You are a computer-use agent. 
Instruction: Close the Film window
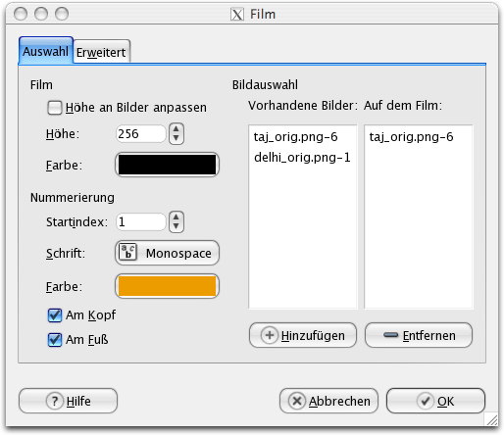click(x=21, y=14)
